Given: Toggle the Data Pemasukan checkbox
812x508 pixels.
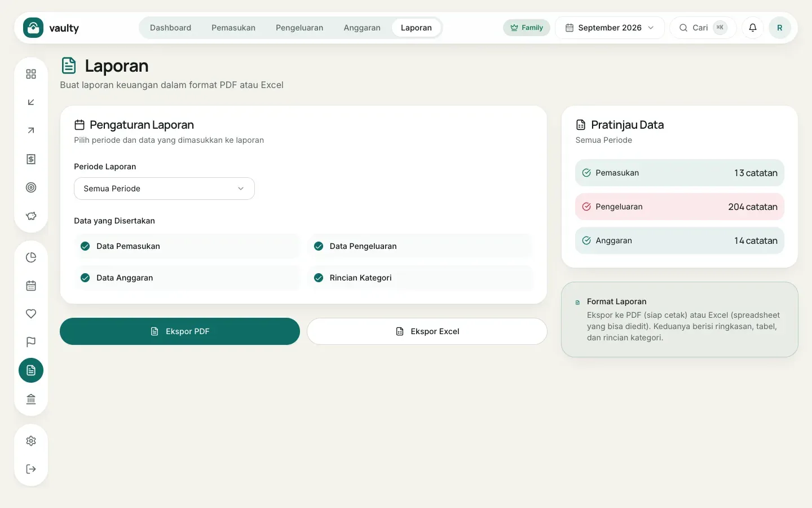Looking at the screenshot, I should tap(85, 246).
